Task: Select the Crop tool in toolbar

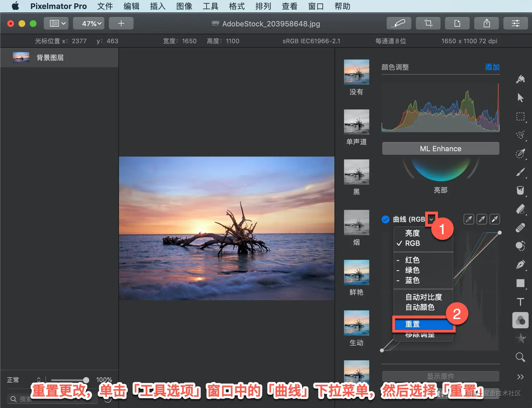Action: [428, 23]
